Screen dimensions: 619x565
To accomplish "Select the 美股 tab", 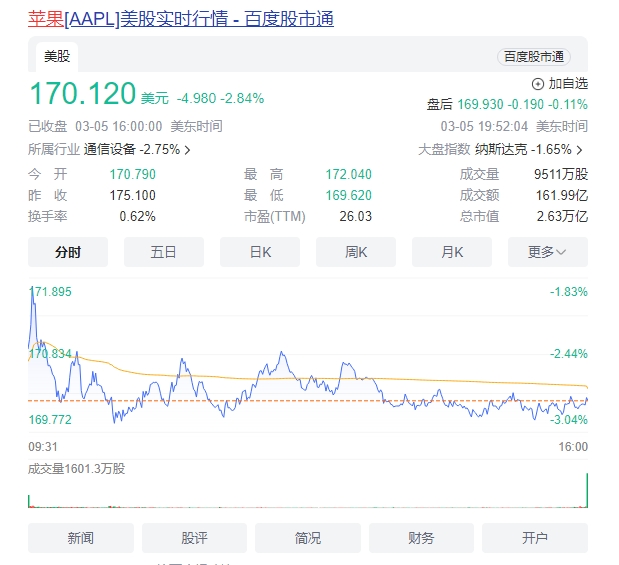I will point(57,56).
